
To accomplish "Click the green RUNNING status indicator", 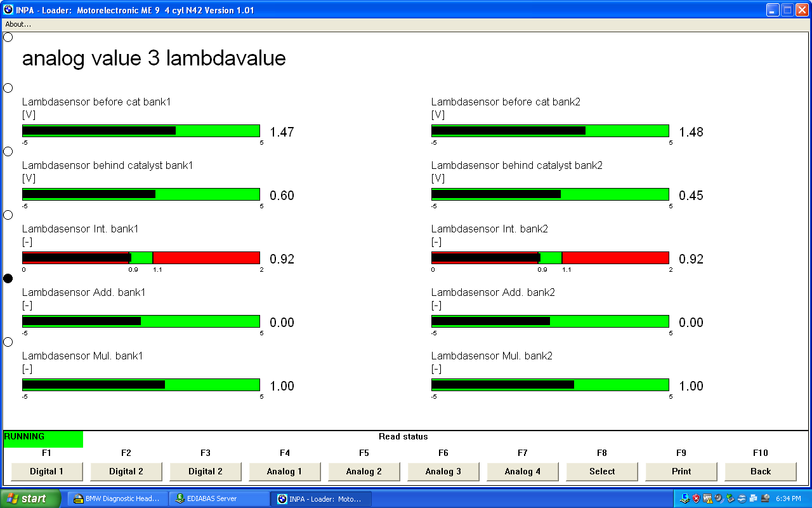I will (x=43, y=439).
